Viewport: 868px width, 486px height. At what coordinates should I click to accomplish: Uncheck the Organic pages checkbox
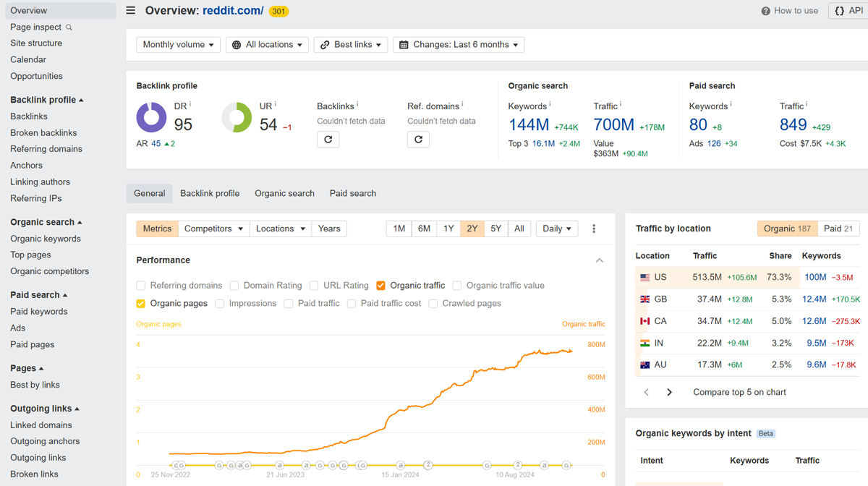pos(141,304)
